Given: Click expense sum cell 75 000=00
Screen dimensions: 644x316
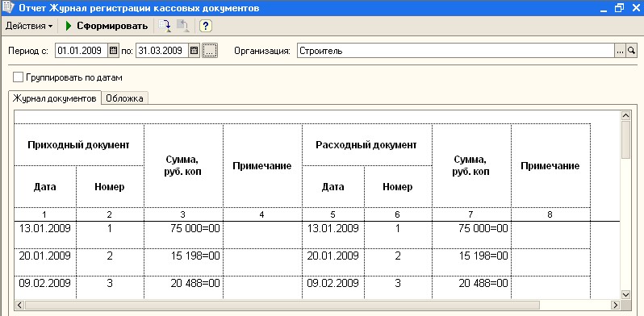Looking at the screenshot, I should click(x=472, y=235).
